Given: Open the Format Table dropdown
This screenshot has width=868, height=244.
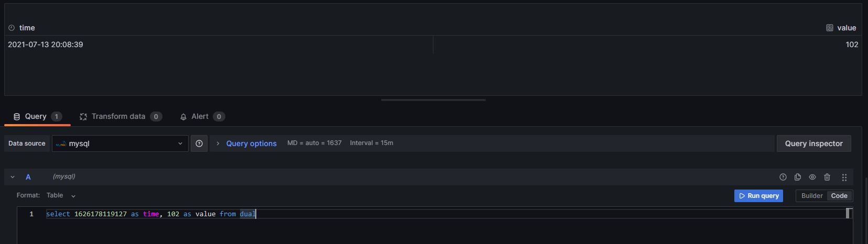Looking at the screenshot, I should [61, 195].
